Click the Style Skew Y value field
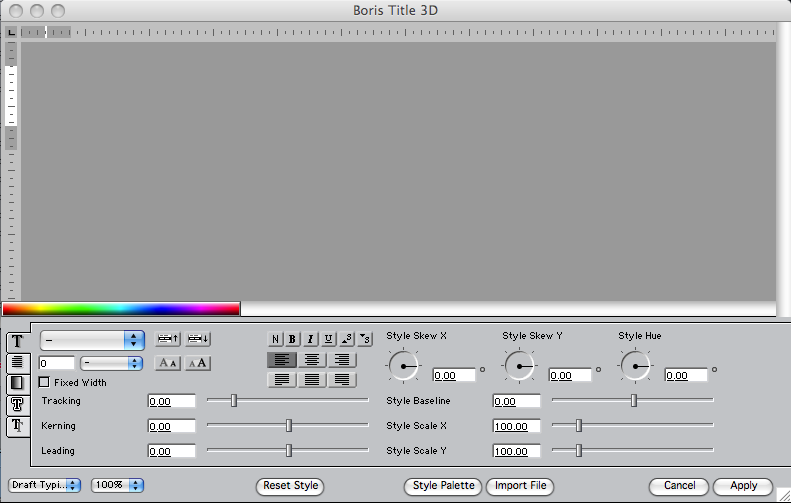The image size is (791, 503). [x=570, y=375]
